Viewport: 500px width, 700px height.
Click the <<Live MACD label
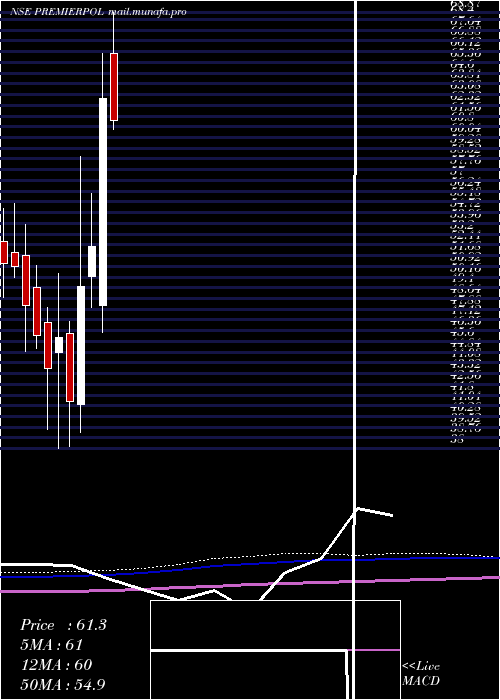[421, 674]
